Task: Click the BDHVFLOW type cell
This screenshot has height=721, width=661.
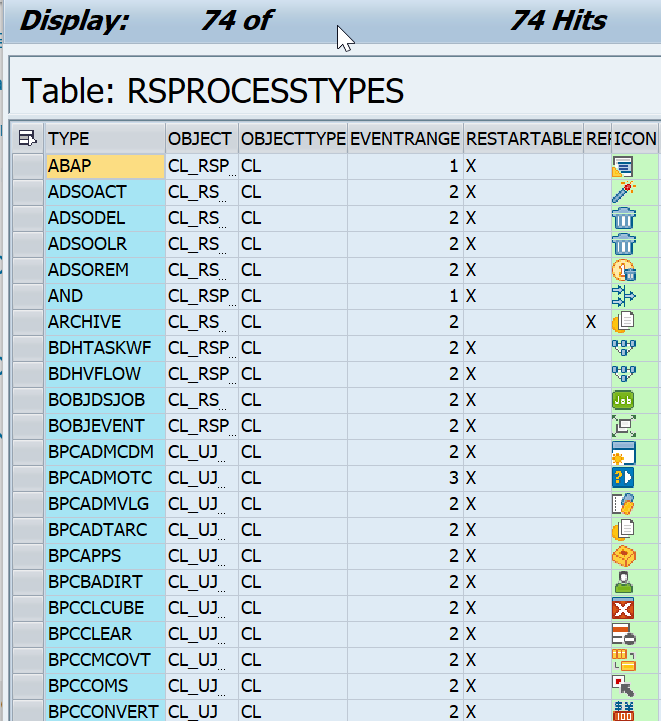Action: coord(105,374)
